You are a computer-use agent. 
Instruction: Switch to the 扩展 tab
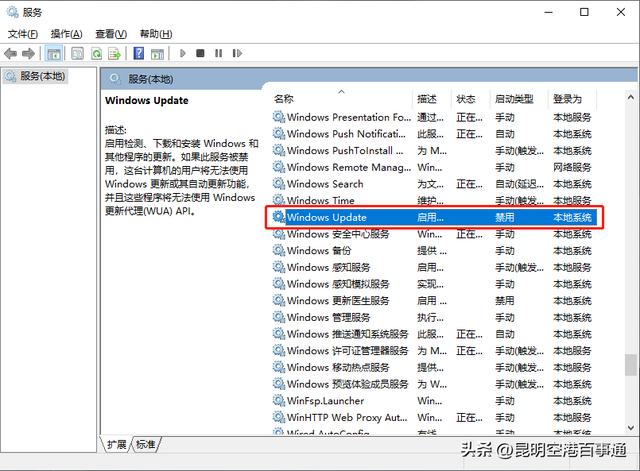pos(116,444)
